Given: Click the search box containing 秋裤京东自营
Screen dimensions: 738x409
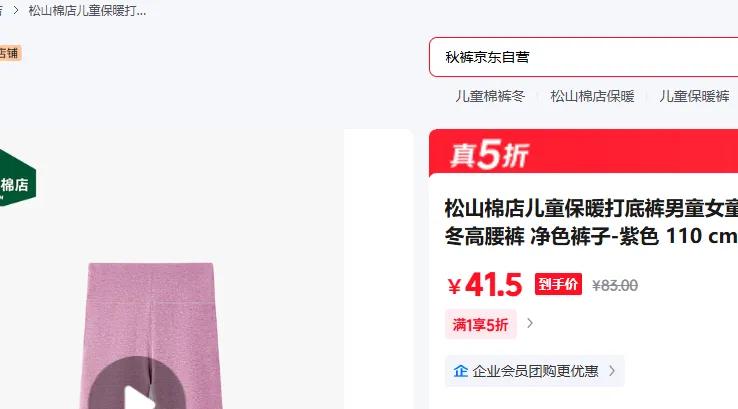Looking at the screenshot, I should (x=583, y=57).
